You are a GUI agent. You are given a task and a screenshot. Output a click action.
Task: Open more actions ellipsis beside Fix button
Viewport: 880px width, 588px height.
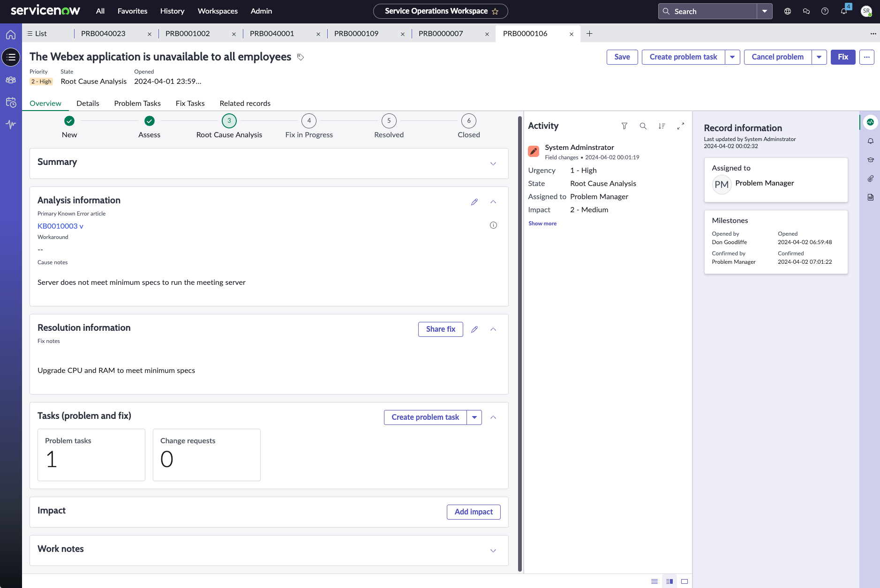[x=867, y=57]
